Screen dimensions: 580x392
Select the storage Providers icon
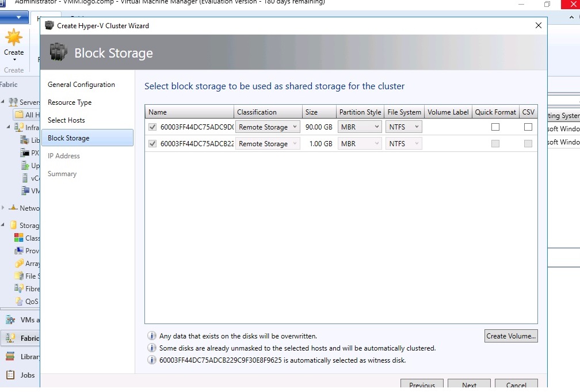click(19, 250)
